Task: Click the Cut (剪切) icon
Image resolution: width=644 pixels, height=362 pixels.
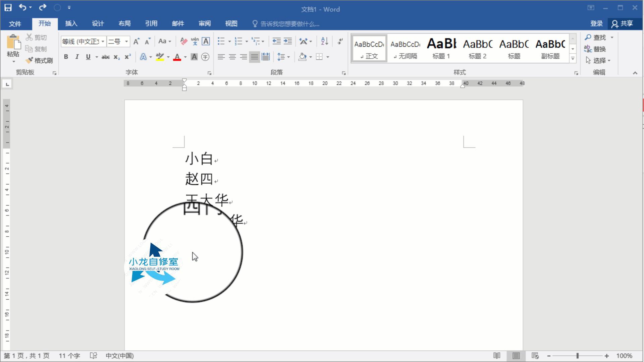Action: tap(29, 37)
